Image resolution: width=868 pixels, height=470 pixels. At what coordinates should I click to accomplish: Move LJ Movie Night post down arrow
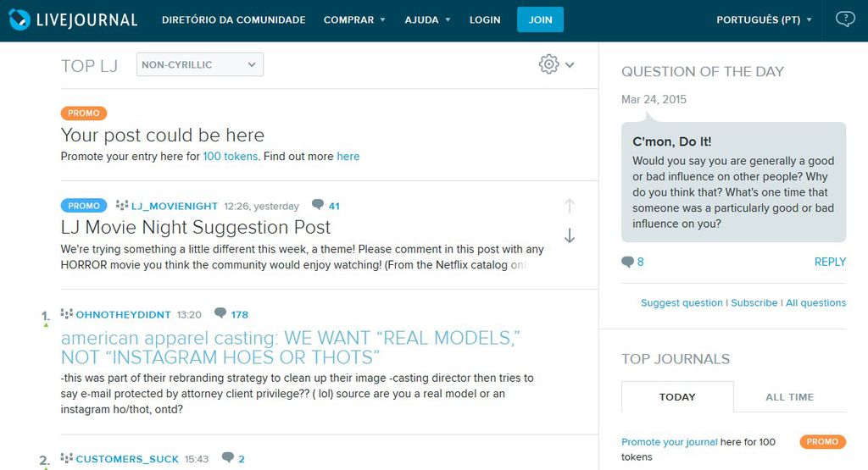pos(569,236)
